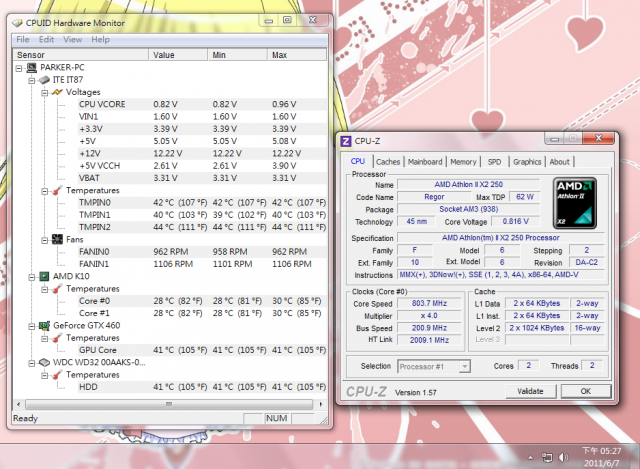The height and width of the screenshot is (469, 640).
Task: Collapse the WDC WD32 00AAKS node
Action: click(x=32, y=363)
